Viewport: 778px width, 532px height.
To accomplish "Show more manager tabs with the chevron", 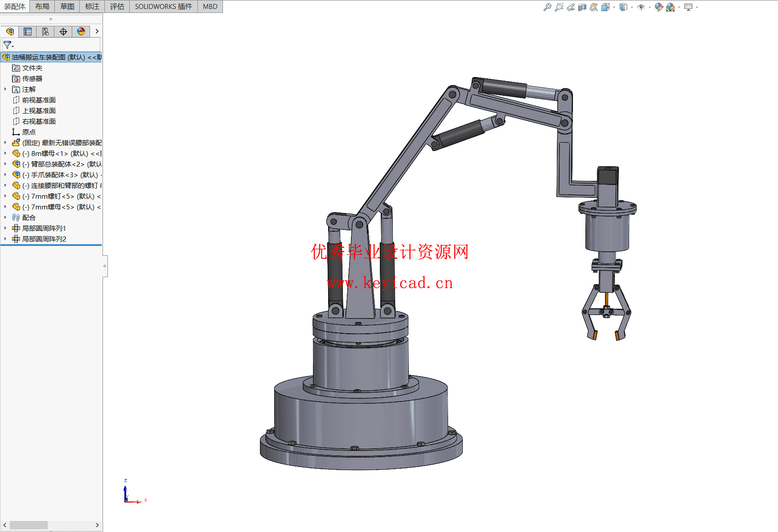I will click(x=97, y=31).
